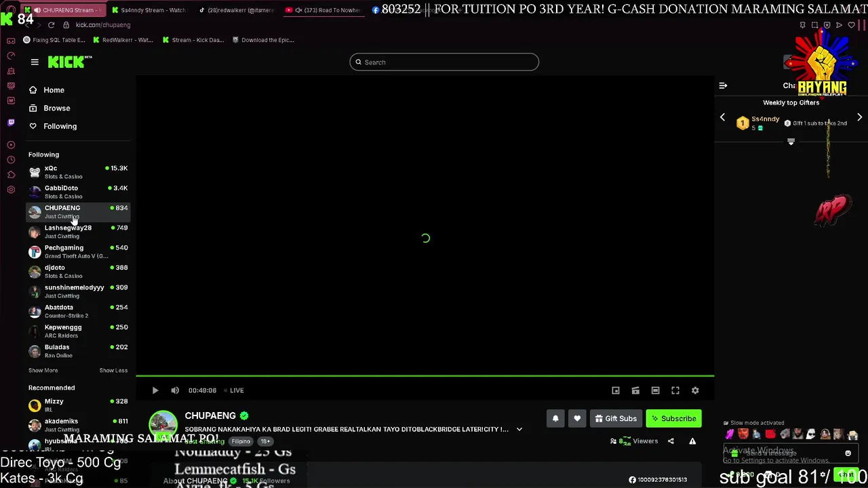The image size is (868, 488).
Task: Click the Kick search field
Action: tap(444, 62)
